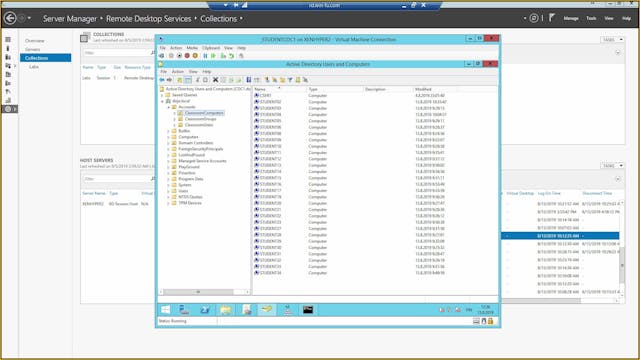Click Server Manager back arrow button
Screen dimensions: 640x360
10,18
